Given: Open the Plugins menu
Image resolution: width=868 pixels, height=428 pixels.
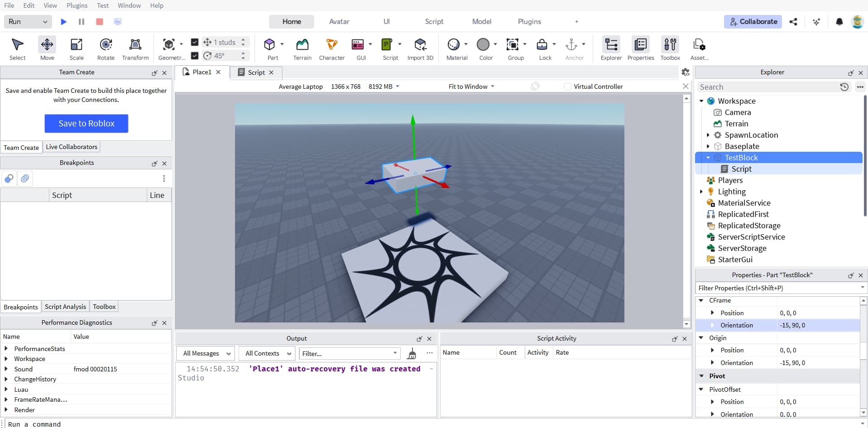Looking at the screenshot, I should (x=77, y=5).
